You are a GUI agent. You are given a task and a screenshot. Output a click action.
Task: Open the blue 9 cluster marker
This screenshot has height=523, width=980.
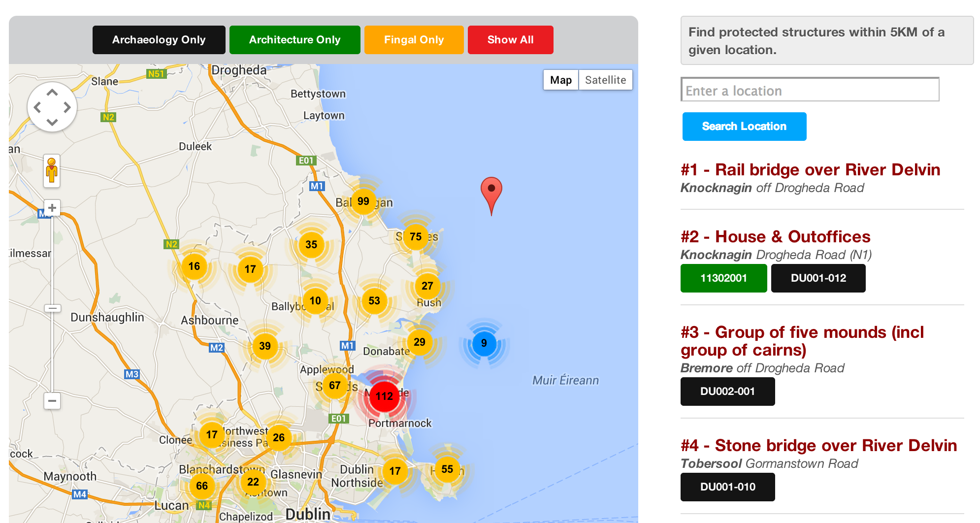[484, 343]
